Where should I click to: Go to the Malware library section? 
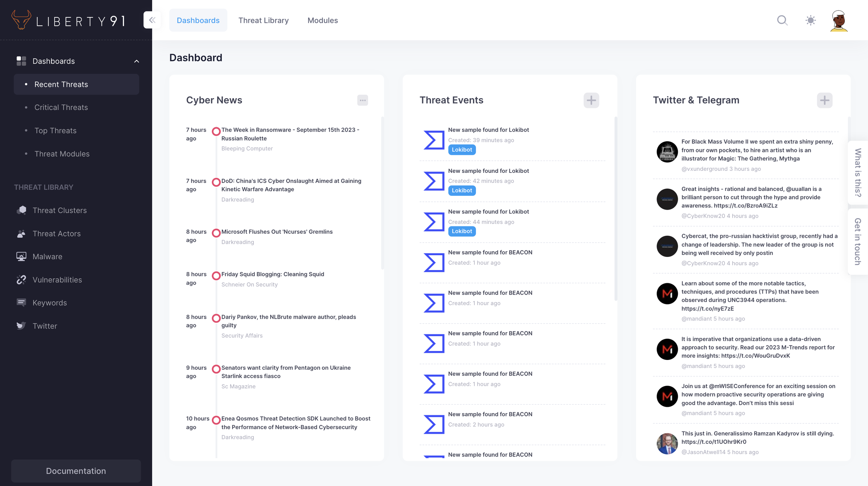click(x=48, y=257)
